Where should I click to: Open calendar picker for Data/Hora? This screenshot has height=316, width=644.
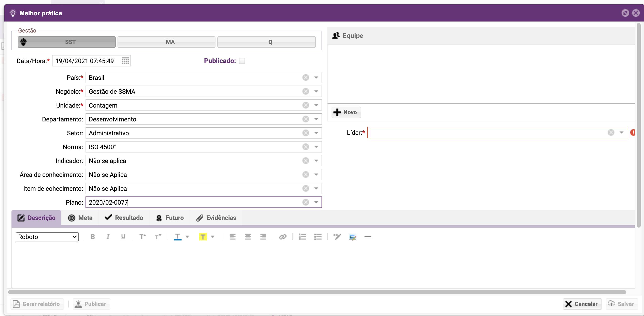click(x=125, y=61)
